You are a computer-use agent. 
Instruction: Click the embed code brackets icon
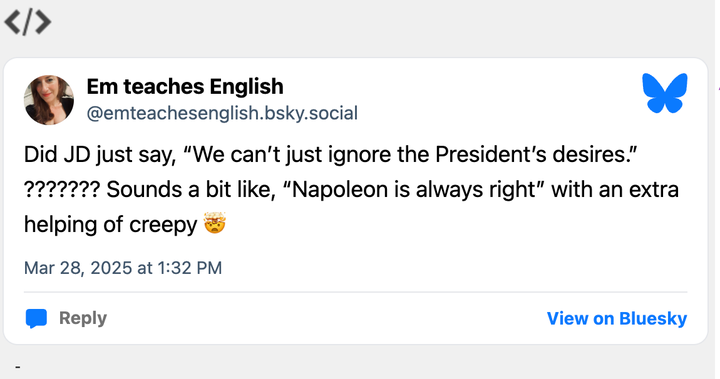point(28,22)
